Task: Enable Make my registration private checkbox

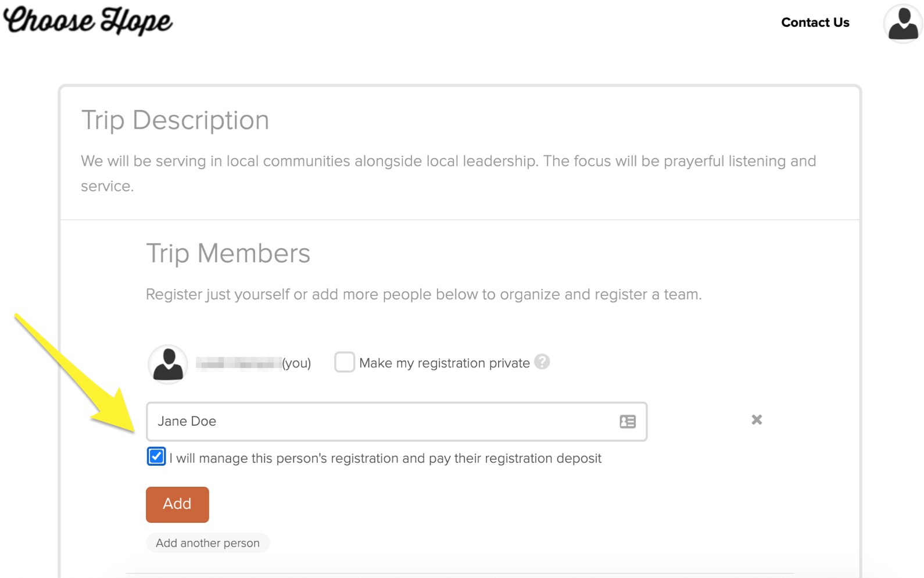Action: point(344,362)
